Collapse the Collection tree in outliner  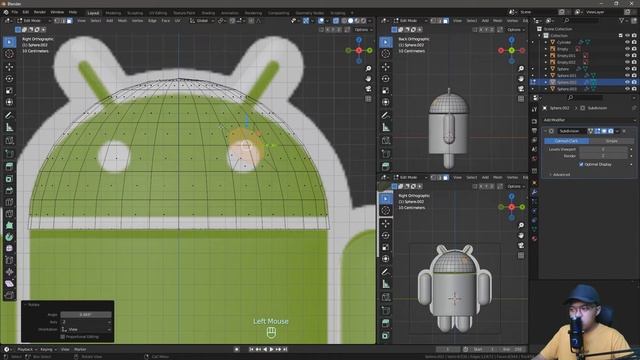(x=540, y=36)
